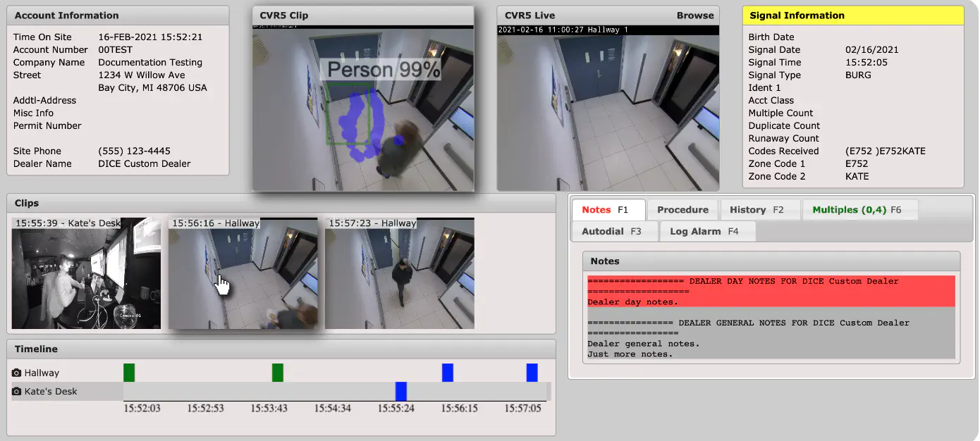Click the Site Phone (555) 123-4445 value
Image resolution: width=980 pixels, height=441 pixels.
click(134, 151)
